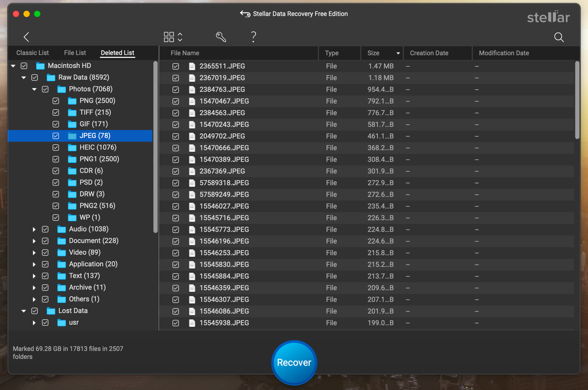Viewport: 588px width, 390px height.
Task: Select the file name 15546086.JPEG
Action: (x=224, y=311)
